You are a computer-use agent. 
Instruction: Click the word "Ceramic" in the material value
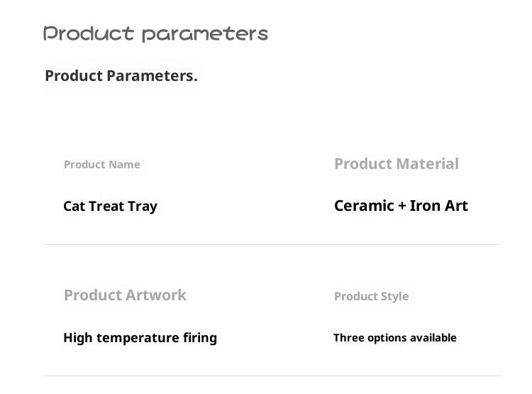pyautogui.click(x=364, y=206)
